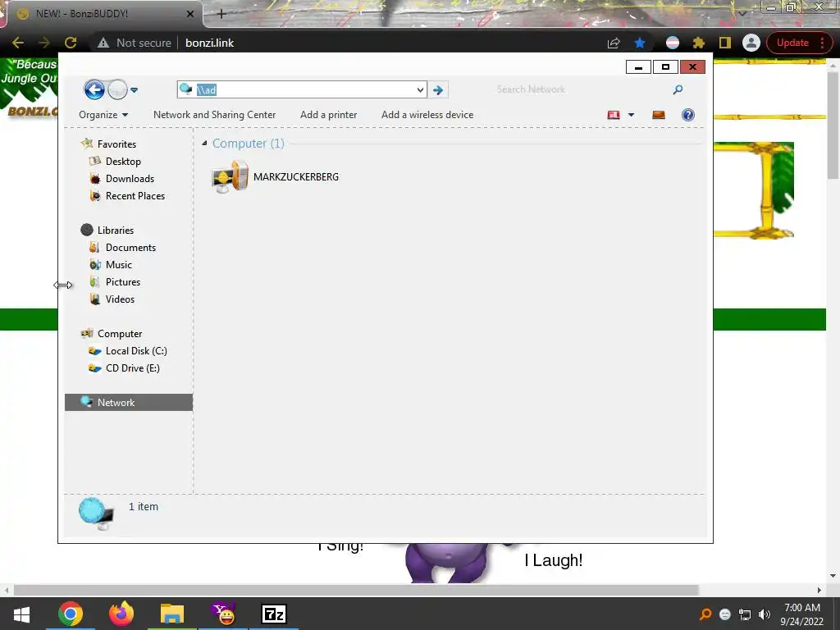Open the Windows Start menu
This screenshot has height=630, width=840.
(21, 614)
